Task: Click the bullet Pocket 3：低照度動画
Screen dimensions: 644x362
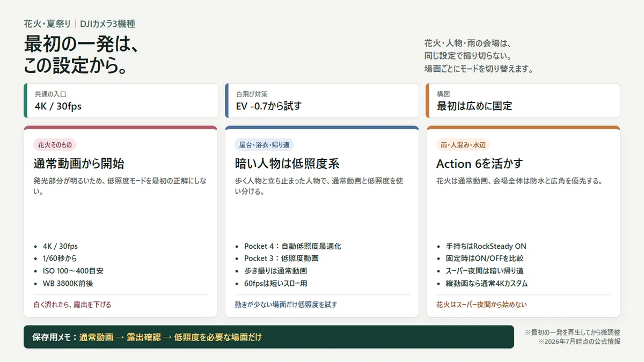Action: 281,258
